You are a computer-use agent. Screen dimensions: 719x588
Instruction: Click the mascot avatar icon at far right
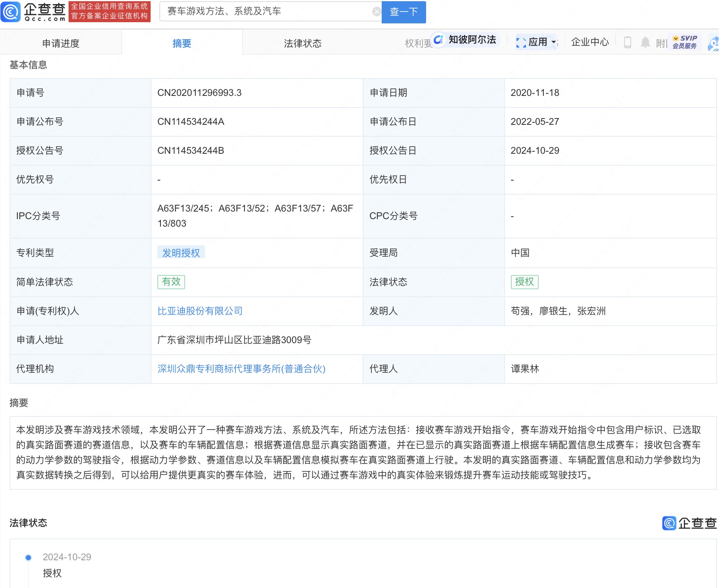pyautogui.click(x=714, y=43)
